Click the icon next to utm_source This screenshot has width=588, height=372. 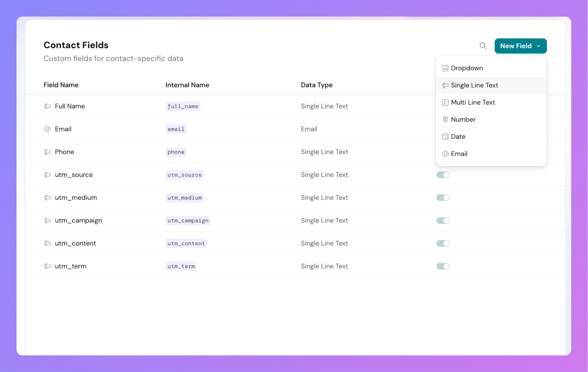pos(48,175)
